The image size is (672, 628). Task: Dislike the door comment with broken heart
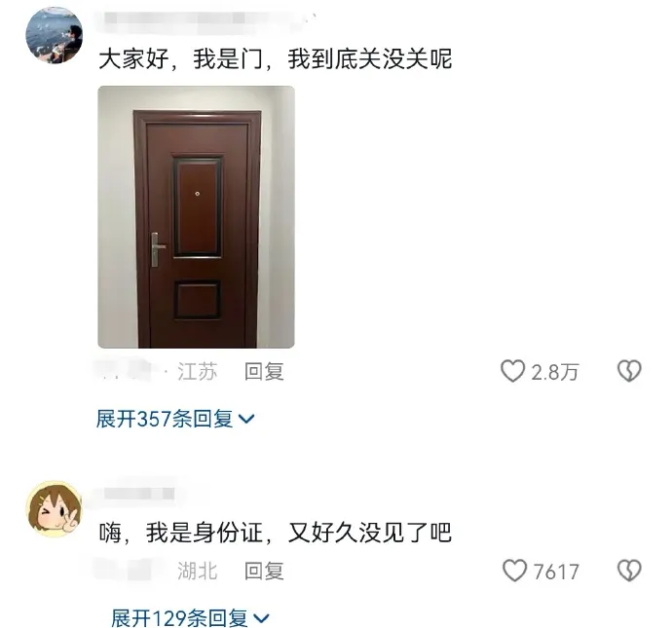pyautogui.click(x=629, y=371)
